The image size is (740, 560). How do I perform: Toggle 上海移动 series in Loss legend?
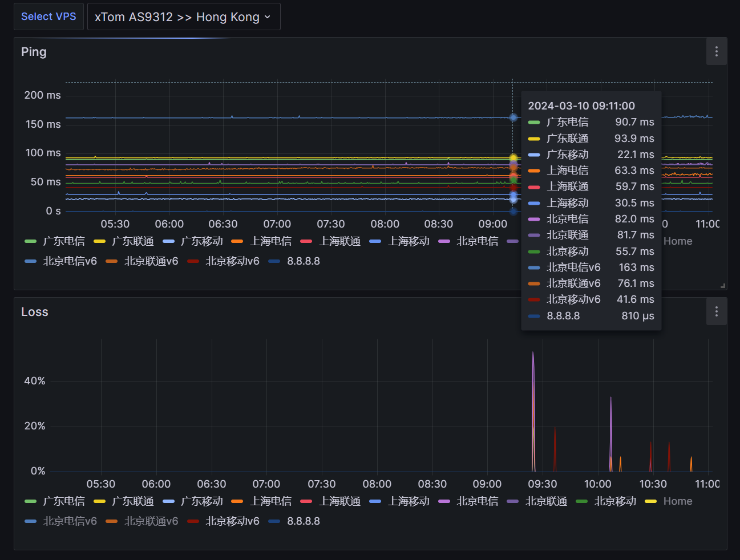pyautogui.click(x=409, y=501)
